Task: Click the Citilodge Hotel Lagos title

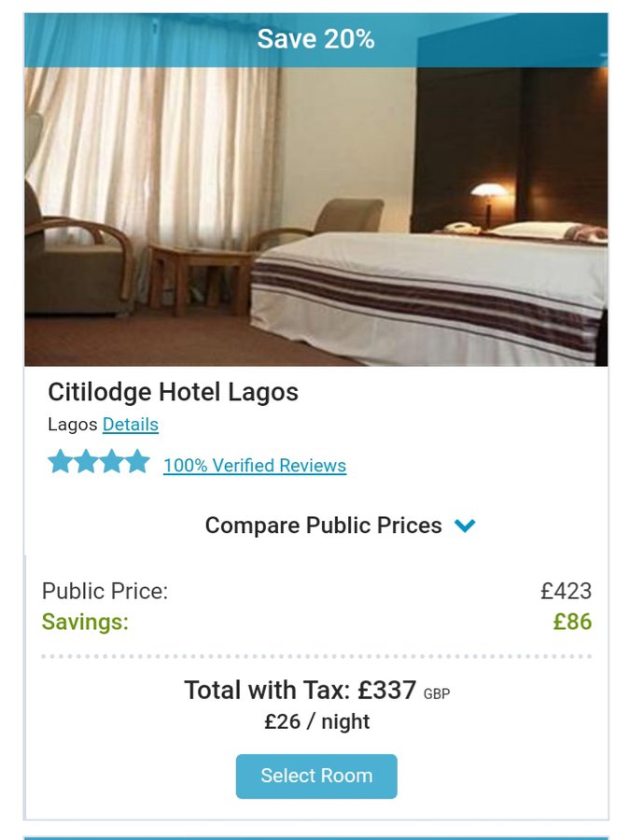Action: click(x=173, y=392)
